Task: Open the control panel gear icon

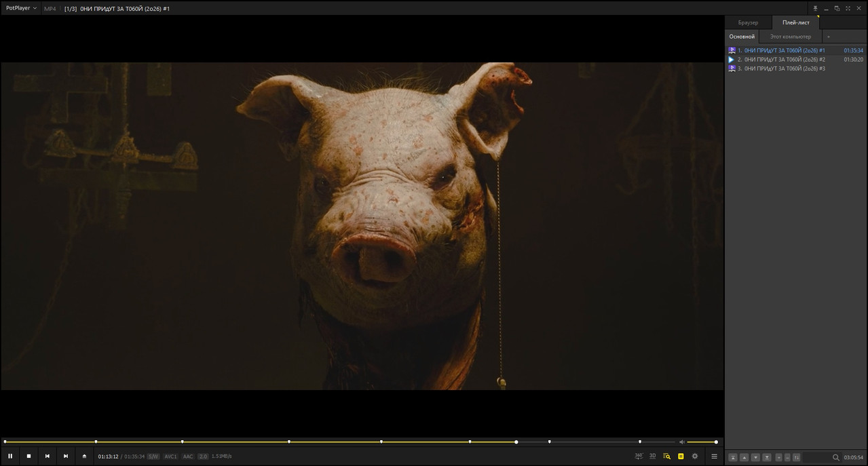Action: [695, 457]
